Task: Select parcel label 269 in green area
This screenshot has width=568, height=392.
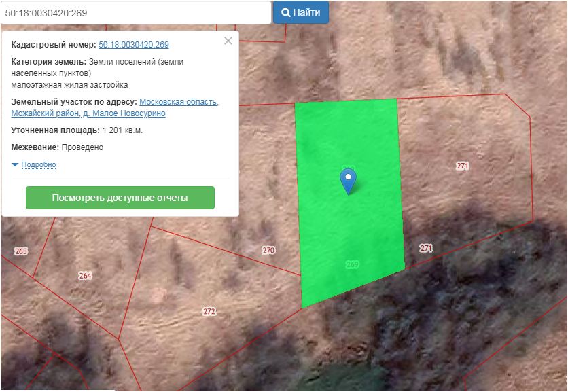Action: click(x=352, y=264)
